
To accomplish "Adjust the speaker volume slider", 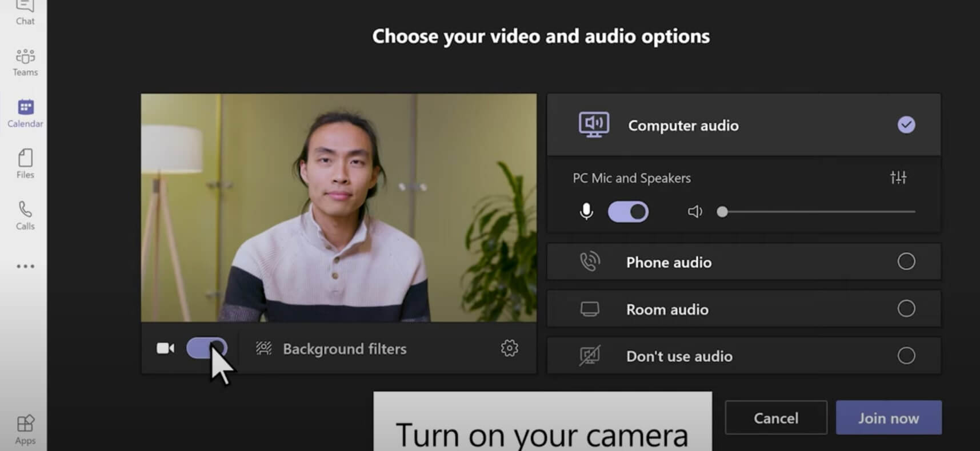I will pos(816,212).
